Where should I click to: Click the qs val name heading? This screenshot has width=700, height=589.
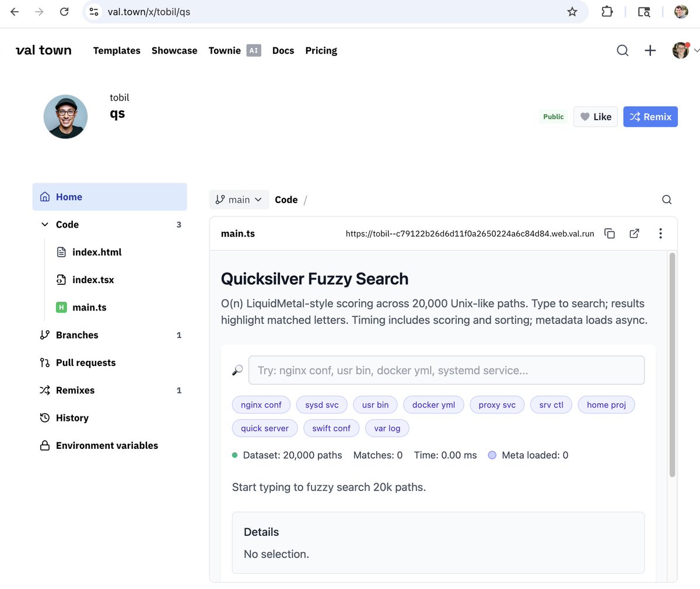pos(117,113)
